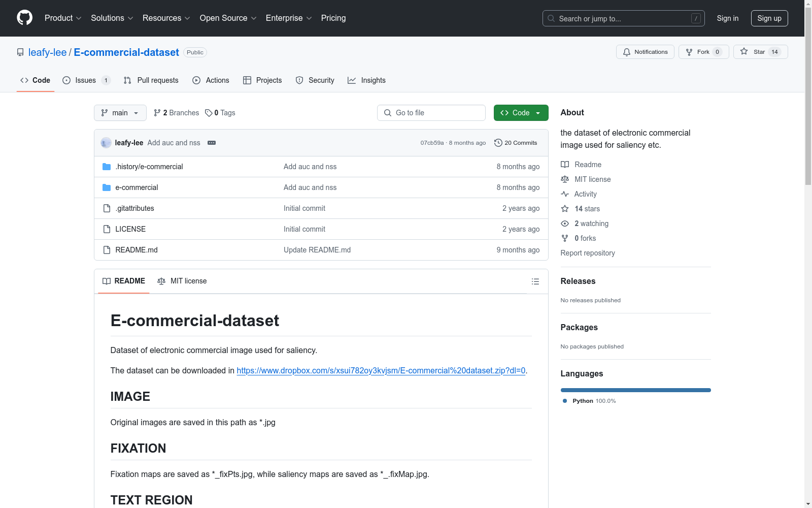This screenshot has height=508, width=812.
Task: Click leafy-lee avatar in the commit row
Action: pos(106,143)
